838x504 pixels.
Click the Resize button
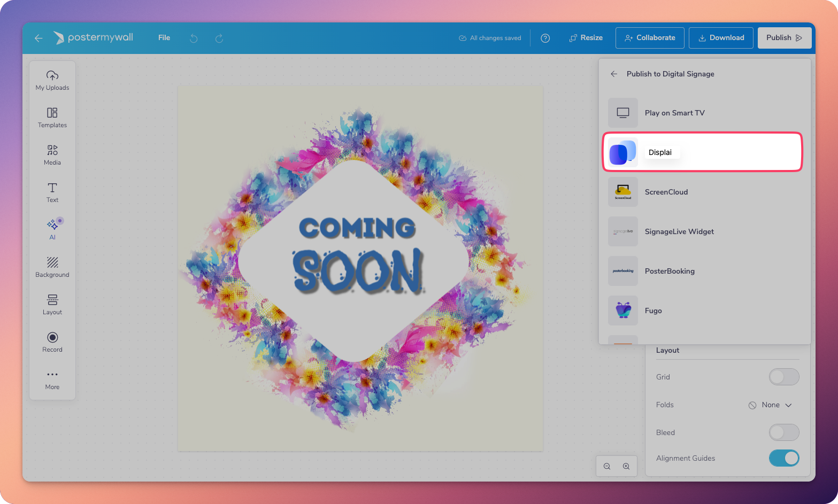tap(586, 38)
